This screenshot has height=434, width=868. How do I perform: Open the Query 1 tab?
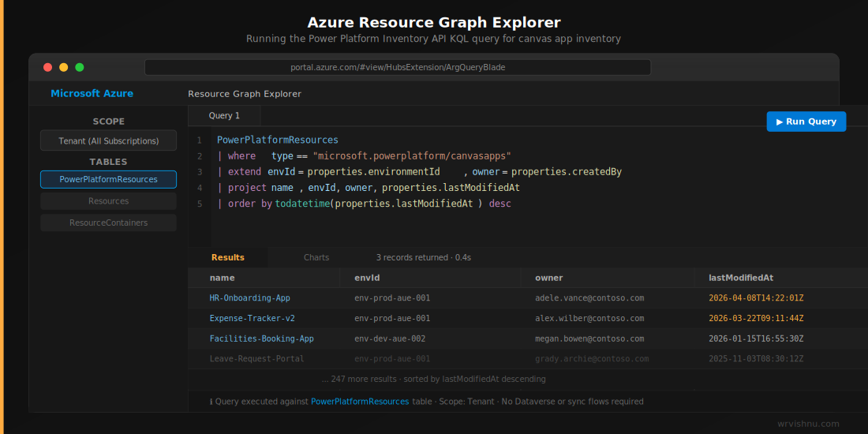point(224,116)
